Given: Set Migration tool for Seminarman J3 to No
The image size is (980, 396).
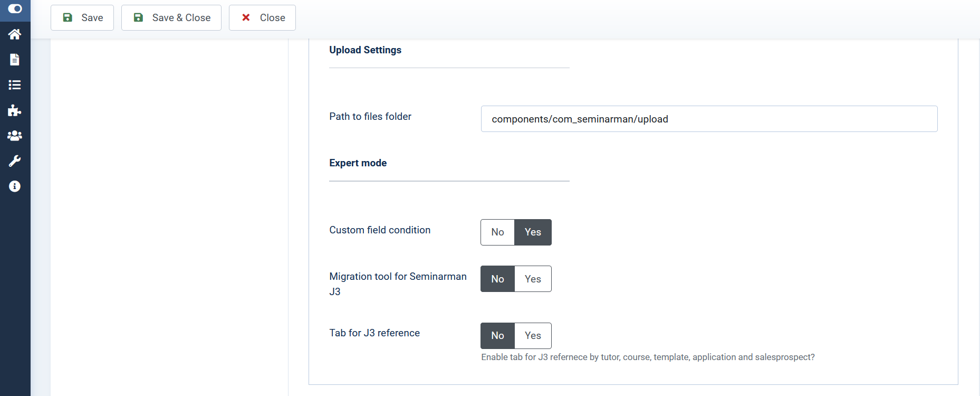Looking at the screenshot, I should tap(497, 279).
